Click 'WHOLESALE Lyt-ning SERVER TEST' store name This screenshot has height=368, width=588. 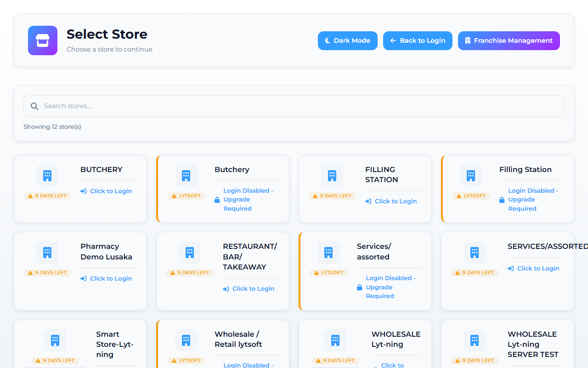coord(533,344)
